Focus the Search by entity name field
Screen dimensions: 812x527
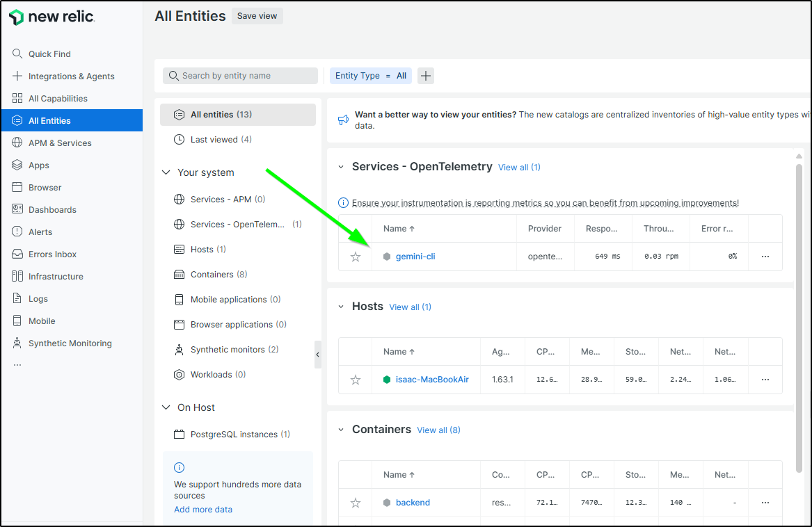(x=240, y=76)
